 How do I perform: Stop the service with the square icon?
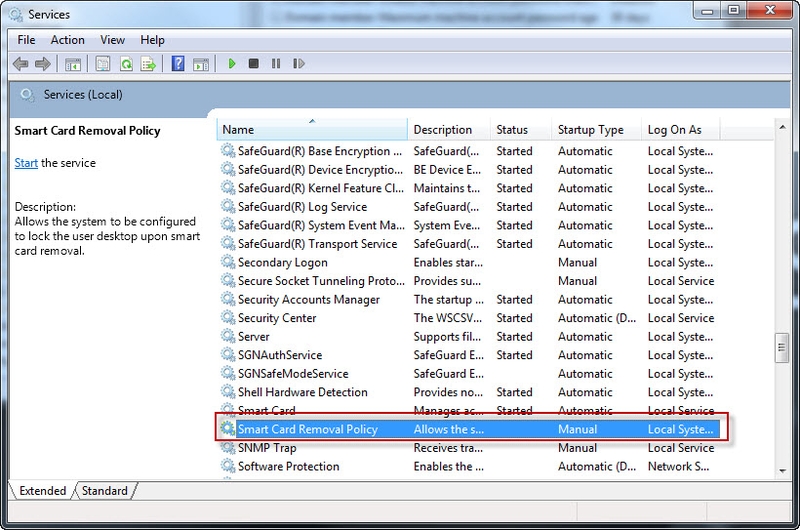point(254,64)
